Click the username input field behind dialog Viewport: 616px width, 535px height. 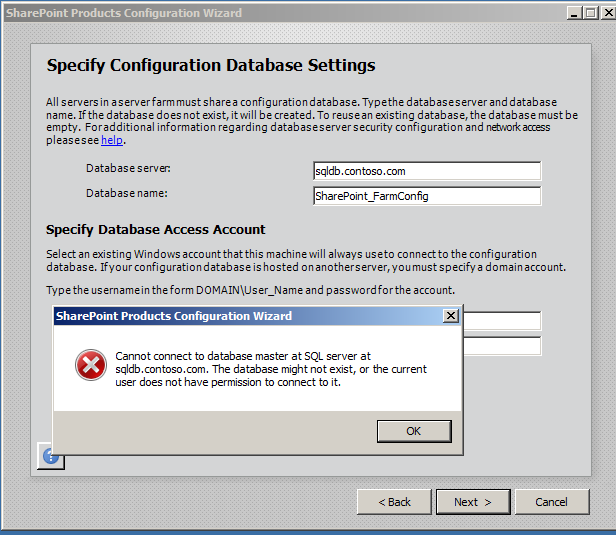(502, 321)
